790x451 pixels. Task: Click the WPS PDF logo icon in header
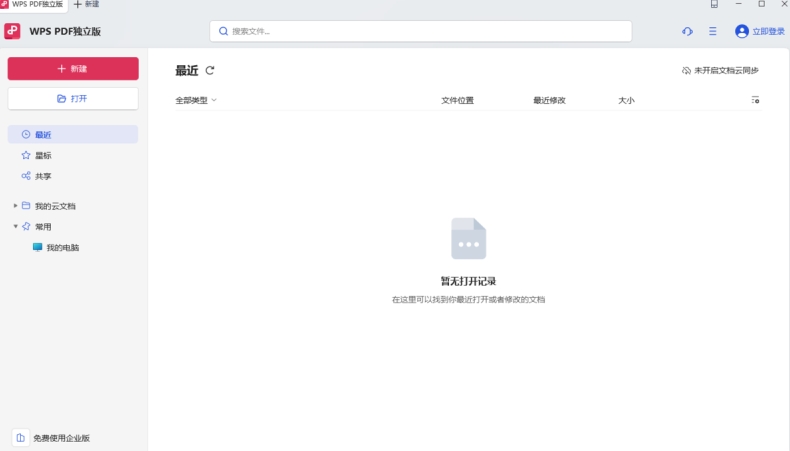pos(12,31)
